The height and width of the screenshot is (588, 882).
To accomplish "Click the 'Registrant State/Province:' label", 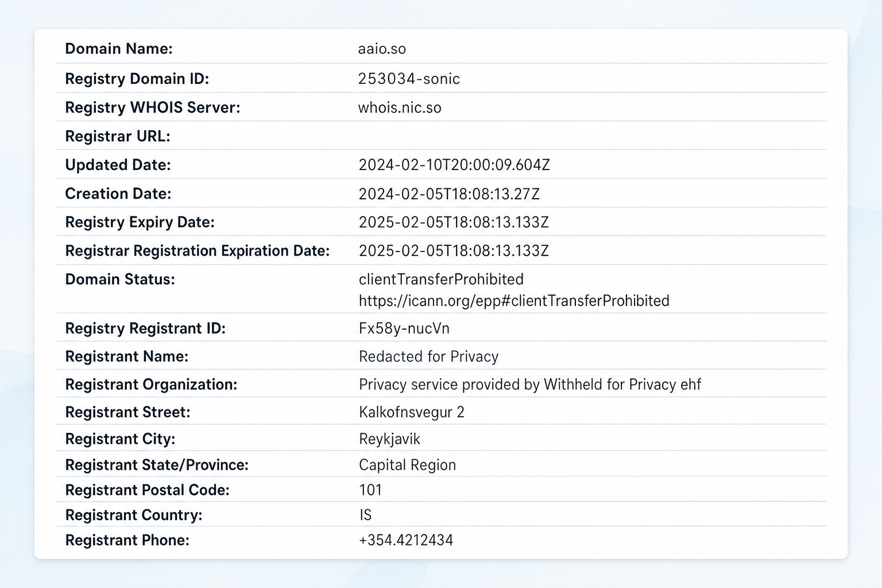I will point(157,465).
